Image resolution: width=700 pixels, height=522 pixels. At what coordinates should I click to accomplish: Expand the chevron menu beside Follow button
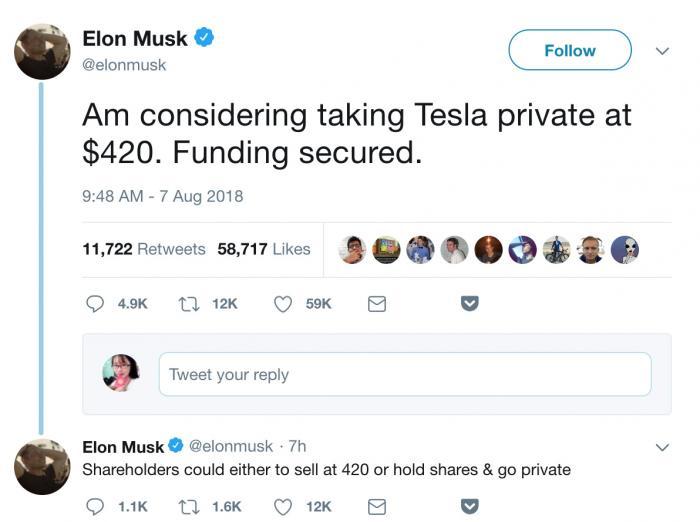click(662, 51)
